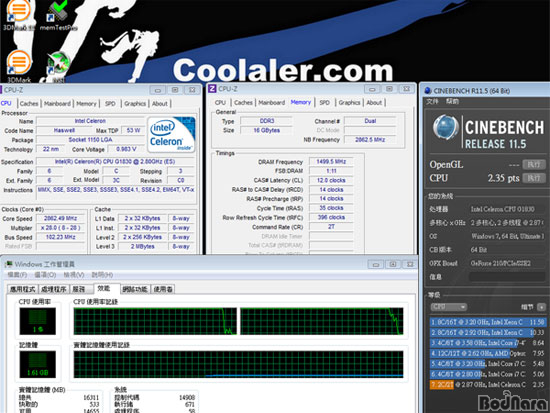Screen dimensions: 550x413
Task: Open About tab in right CPU-Z window
Action: click(x=374, y=102)
